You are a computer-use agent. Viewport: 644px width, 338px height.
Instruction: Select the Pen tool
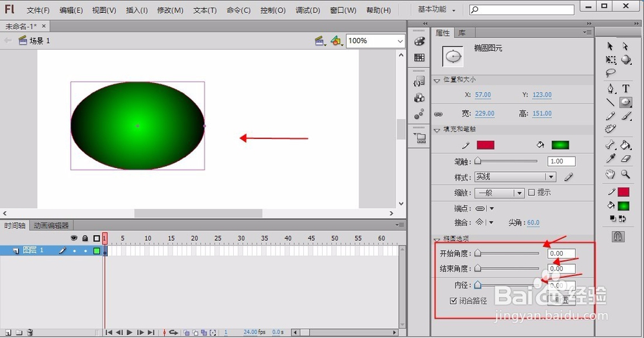point(611,88)
